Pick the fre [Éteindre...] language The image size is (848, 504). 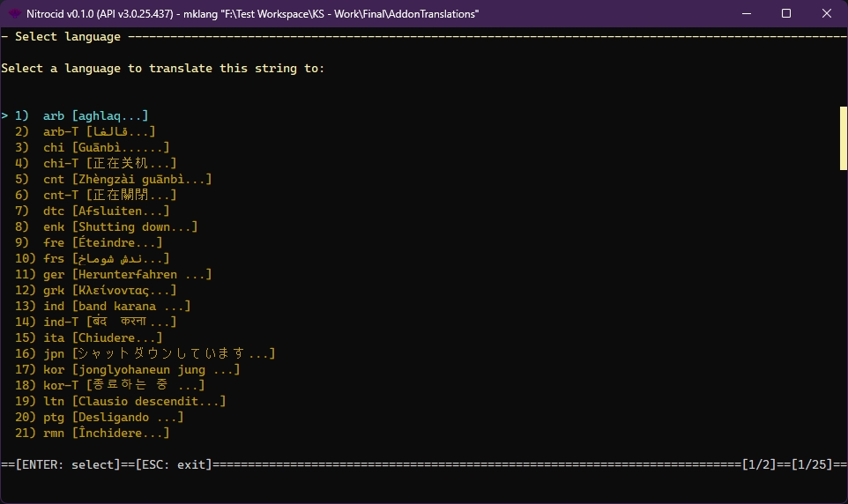[x=102, y=242]
